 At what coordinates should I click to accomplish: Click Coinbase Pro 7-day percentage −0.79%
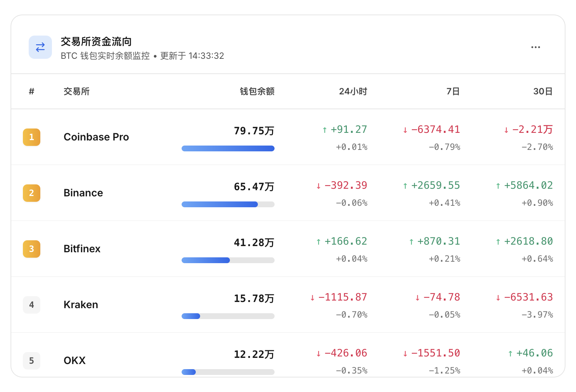(x=445, y=147)
